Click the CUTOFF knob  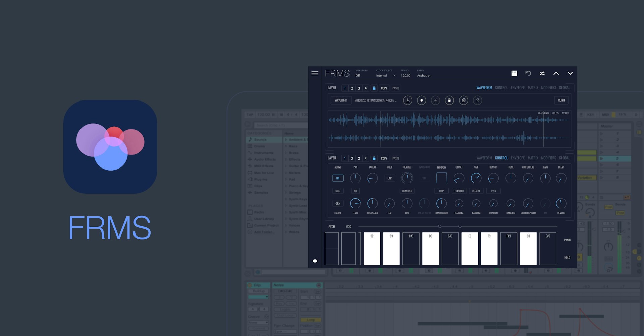(x=372, y=178)
